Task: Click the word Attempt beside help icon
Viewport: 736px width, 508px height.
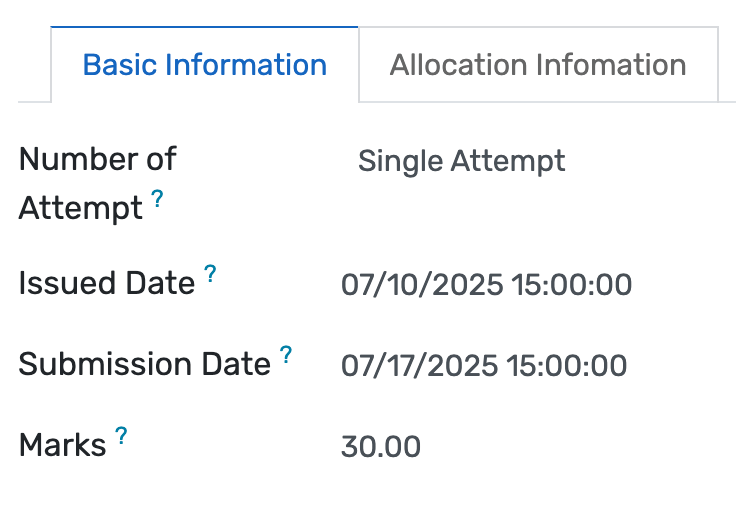Action: [x=80, y=209]
